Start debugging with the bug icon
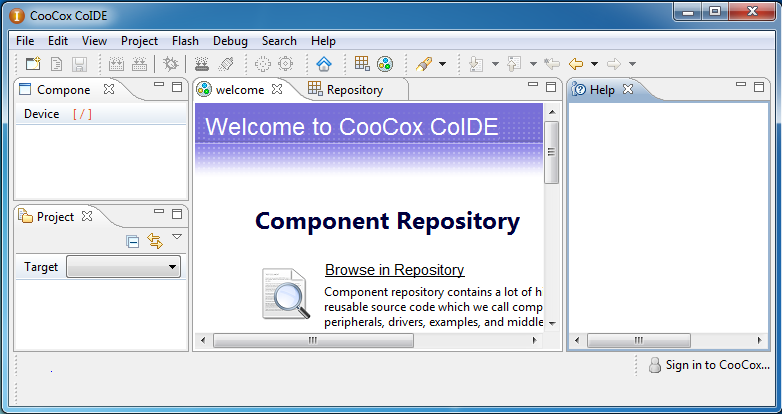 171,64
